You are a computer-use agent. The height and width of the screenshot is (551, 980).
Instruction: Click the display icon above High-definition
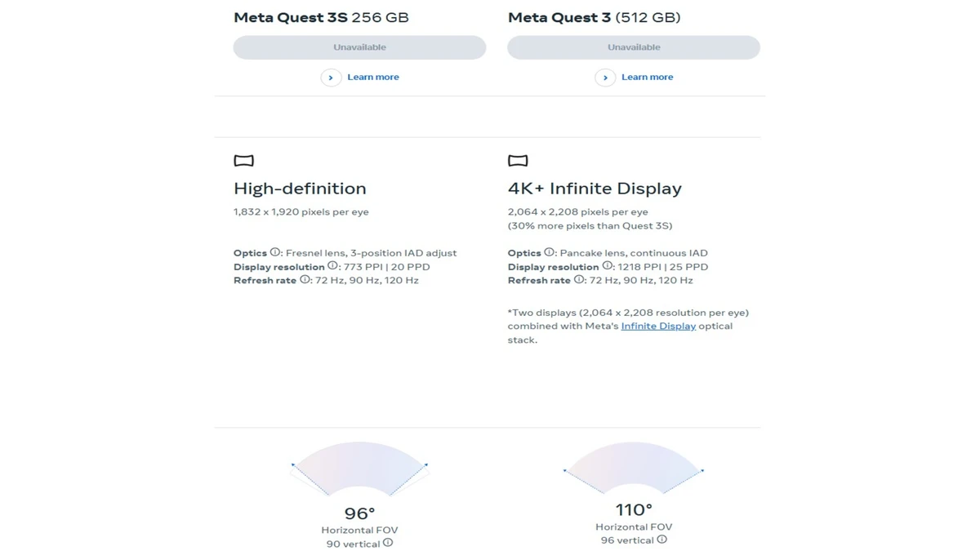pyautogui.click(x=243, y=160)
